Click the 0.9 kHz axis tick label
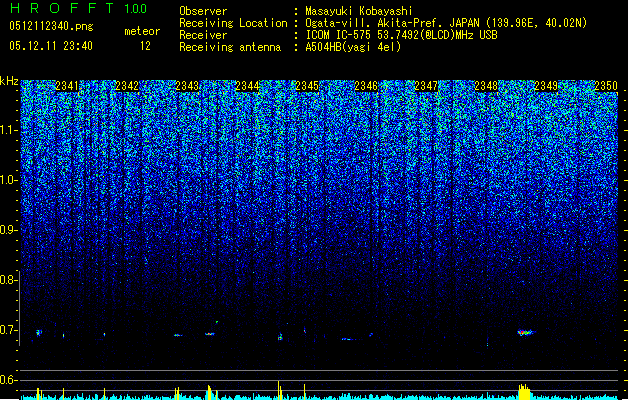The image size is (629, 400). click(x=8, y=230)
